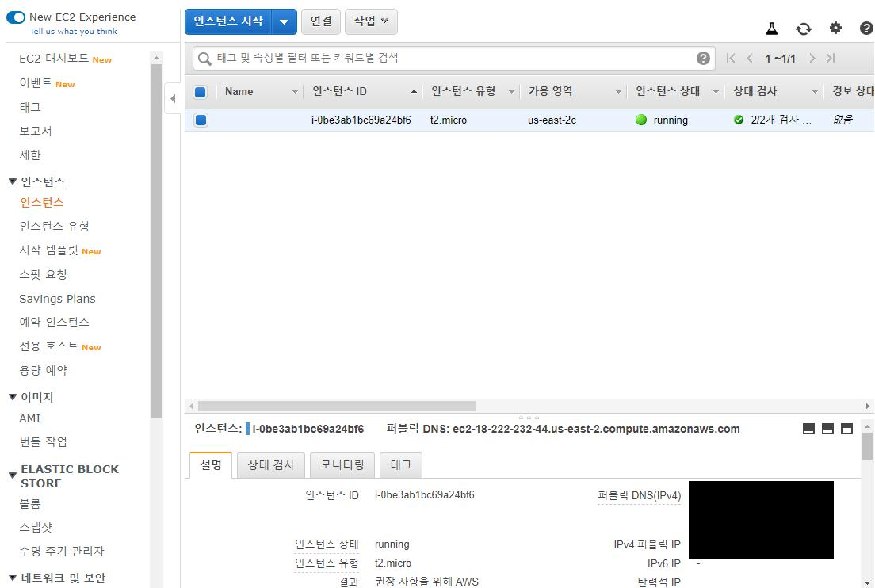Open AMI in the sidebar

pos(29,418)
